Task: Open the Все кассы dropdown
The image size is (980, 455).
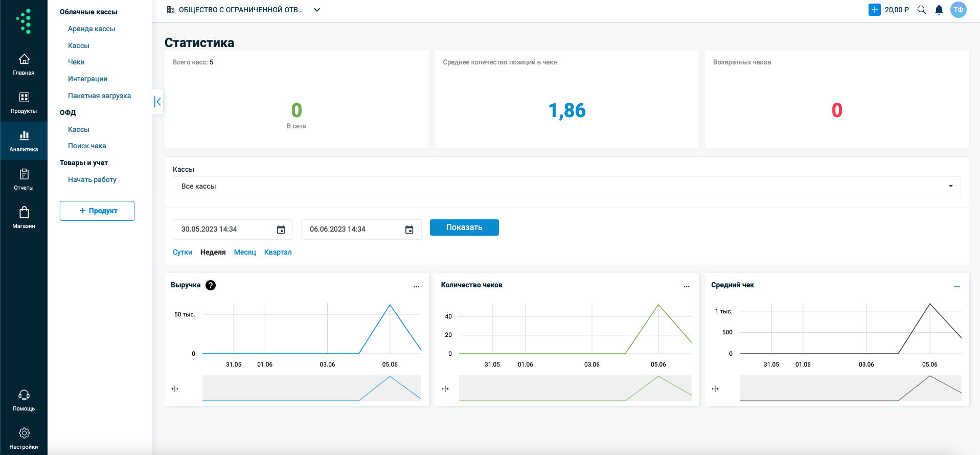Action: pyautogui.click(x=566, y=186)
